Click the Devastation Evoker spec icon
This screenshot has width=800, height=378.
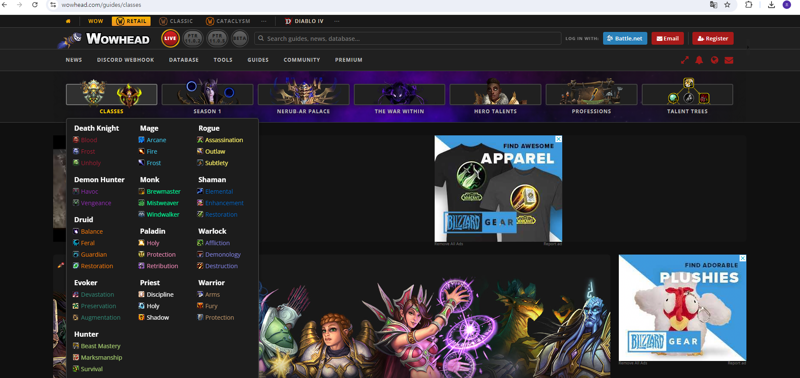tap(76, 294)
